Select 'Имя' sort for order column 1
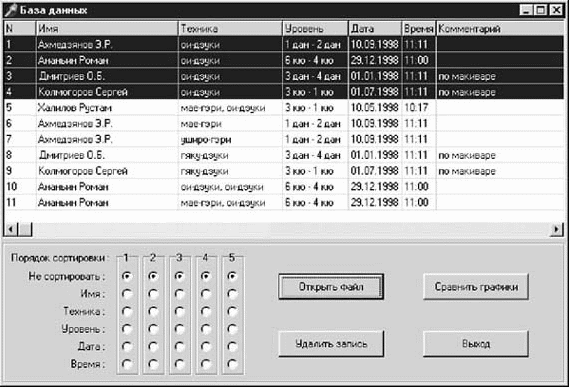 click(127, 294)
